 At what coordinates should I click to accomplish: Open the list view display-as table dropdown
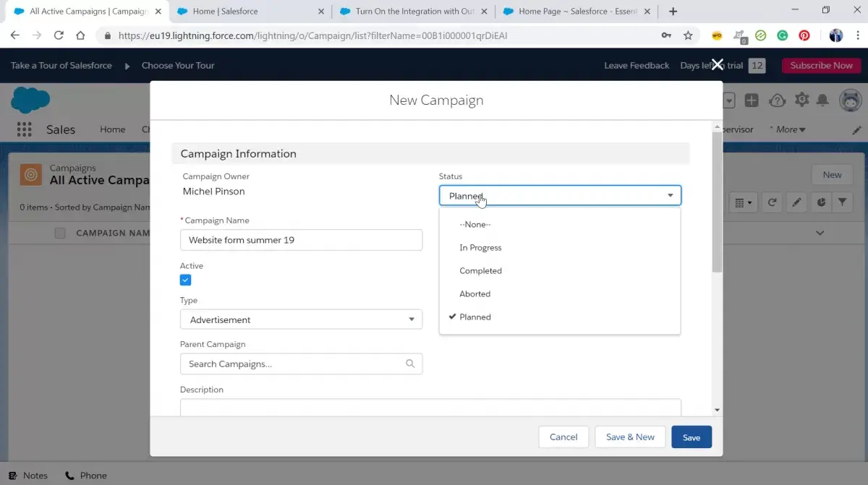(743, 203)
